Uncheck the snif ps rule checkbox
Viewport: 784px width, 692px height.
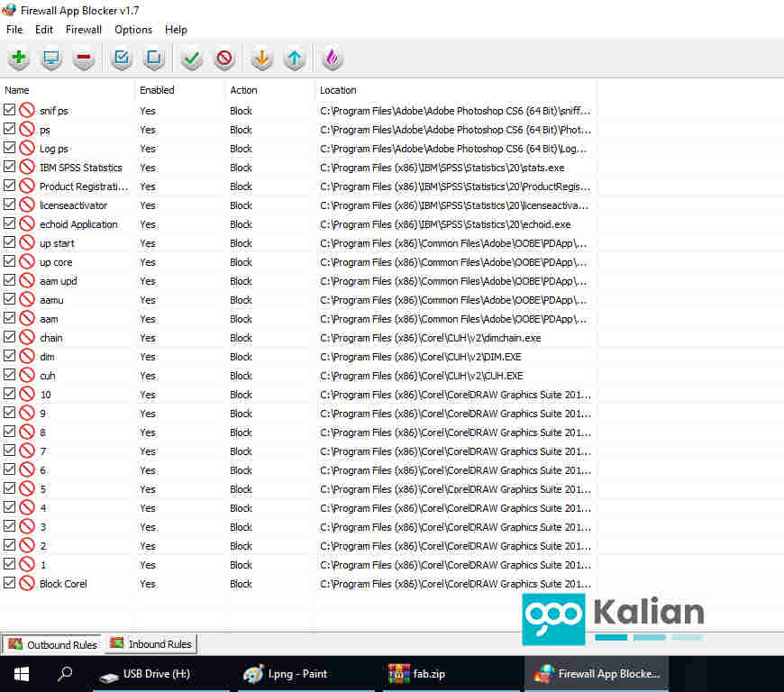click(x=9, y=110)
